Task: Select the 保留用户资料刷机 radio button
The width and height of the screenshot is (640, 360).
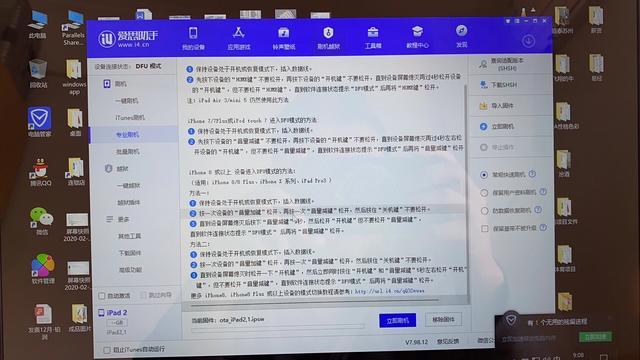Action: click(x=484, y=193)
